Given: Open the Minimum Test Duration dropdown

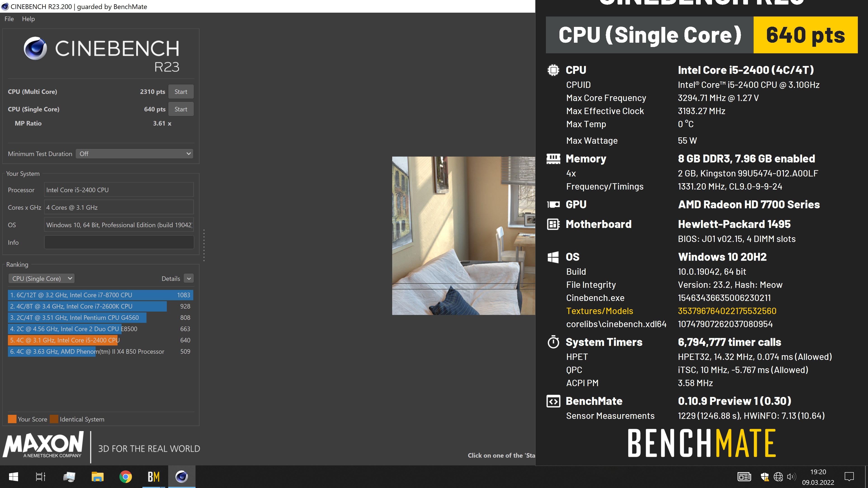Looking at the screenshot, I should [x=134, y=154].
